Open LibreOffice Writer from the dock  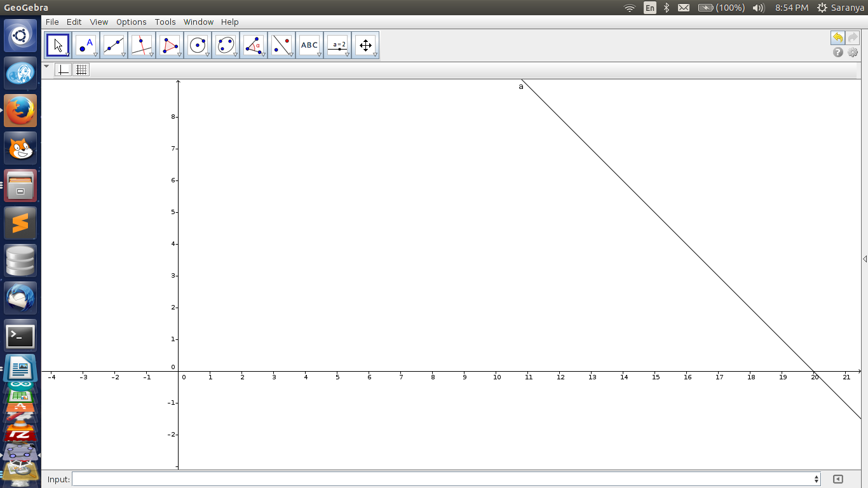click(21, 369)
